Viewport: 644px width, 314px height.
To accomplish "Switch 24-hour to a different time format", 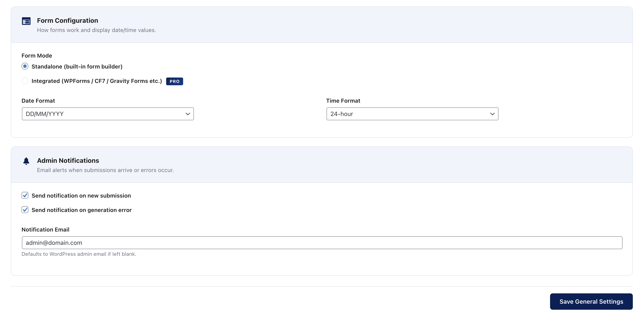I will click(412, 114).
